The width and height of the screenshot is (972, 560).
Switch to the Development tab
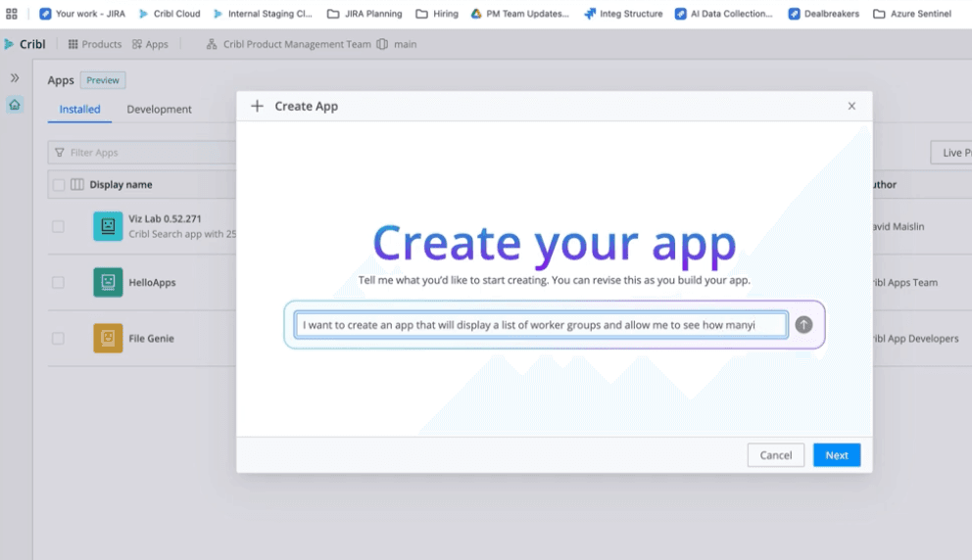click(160, 109)
